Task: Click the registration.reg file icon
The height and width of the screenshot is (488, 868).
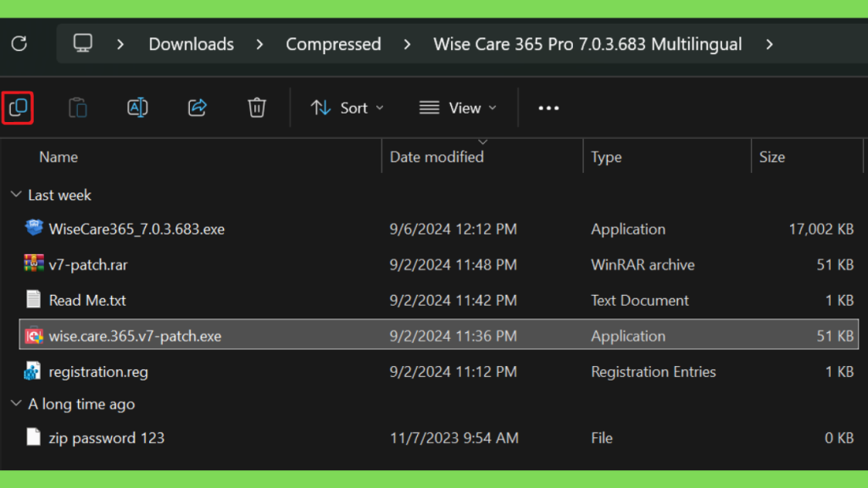Action: tap(32, 371)
